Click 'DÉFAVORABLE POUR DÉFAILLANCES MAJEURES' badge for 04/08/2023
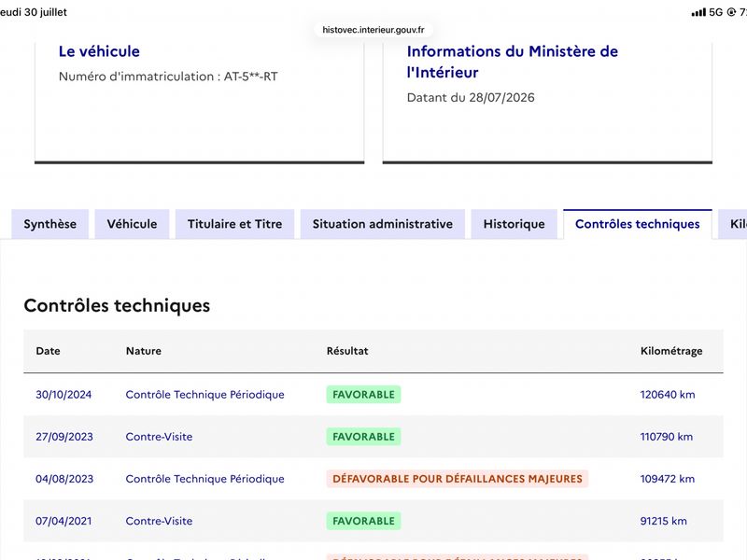This screenshot has height=560, width=747. [x=458, y=479]
